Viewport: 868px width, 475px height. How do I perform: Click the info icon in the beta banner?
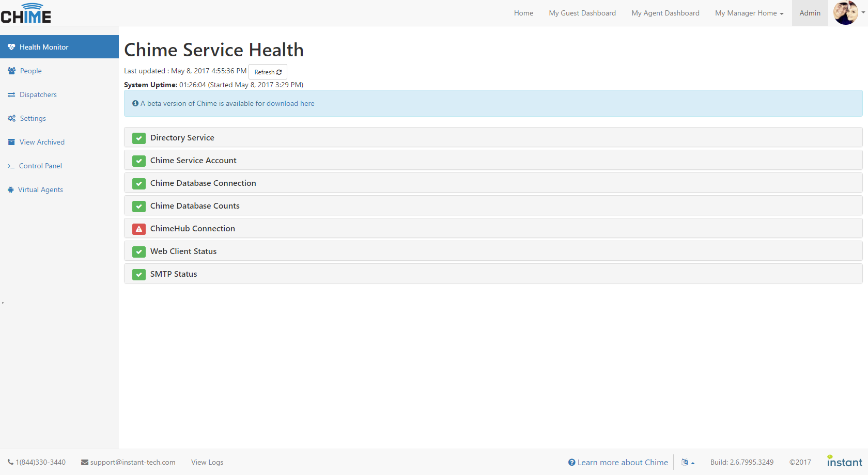[x=135, y=103]
